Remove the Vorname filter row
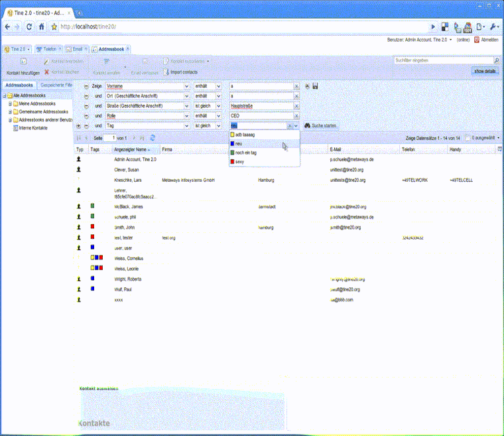The width and height of the screenshot is (504, 436). click(x=86, y=86)
